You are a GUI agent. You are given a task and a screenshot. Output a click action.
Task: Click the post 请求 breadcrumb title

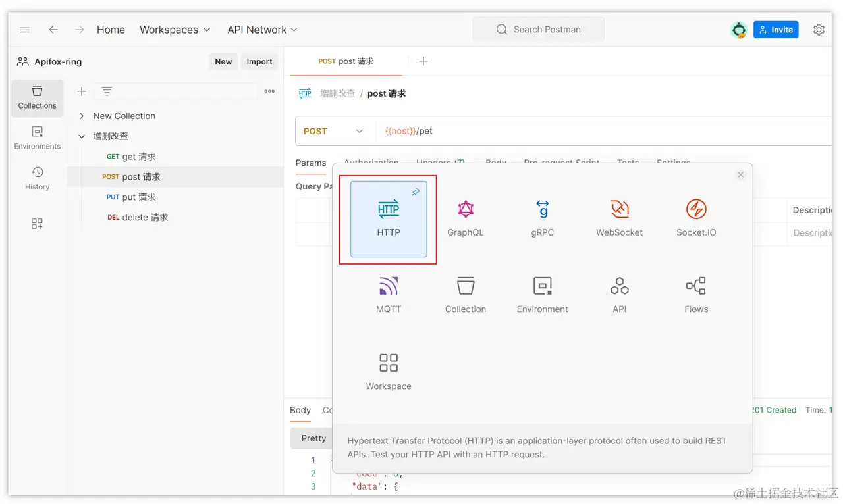coord(387,93)
